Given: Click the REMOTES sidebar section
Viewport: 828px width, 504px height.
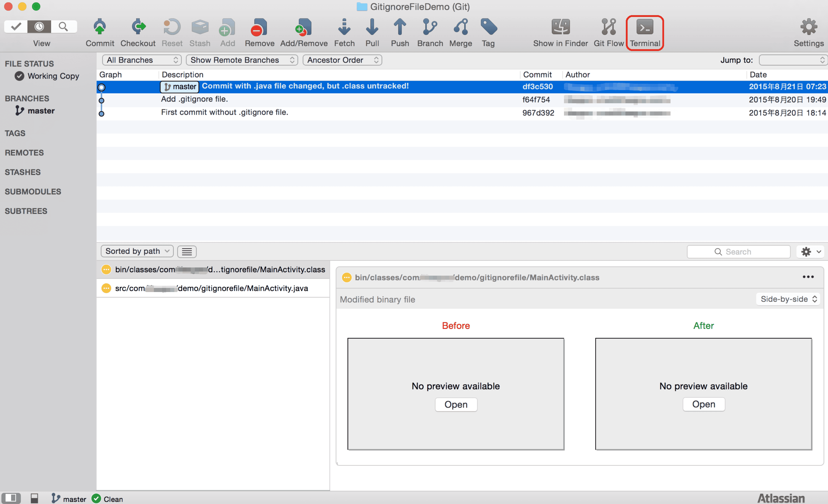Looking at the screenshot, I should [24, 153].
